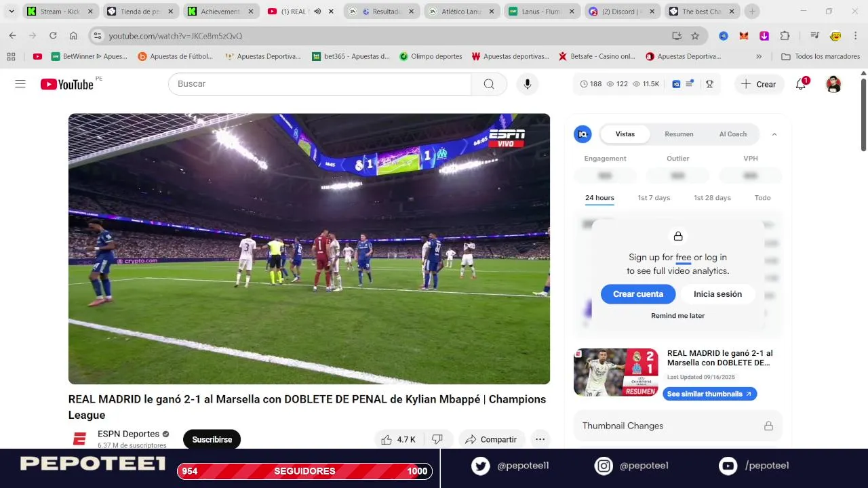Activate voice search microphone
This screenshot has width=868, height=488.
[528, 84]
